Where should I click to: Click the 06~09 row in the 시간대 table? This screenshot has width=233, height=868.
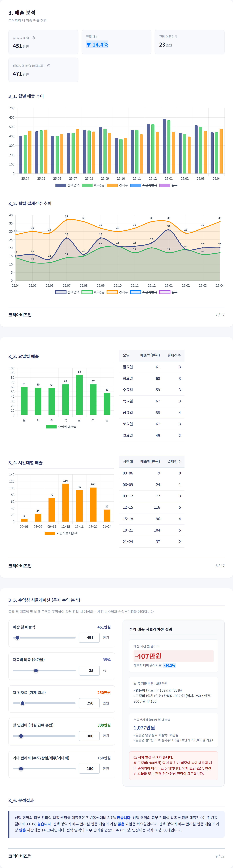152,485
